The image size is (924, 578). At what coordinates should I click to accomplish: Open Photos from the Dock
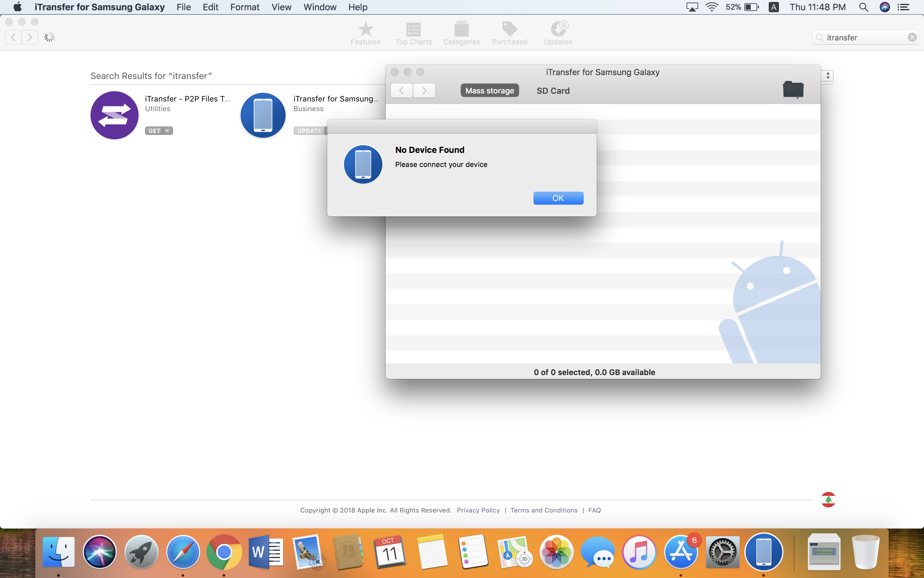(x=556, y=552)
